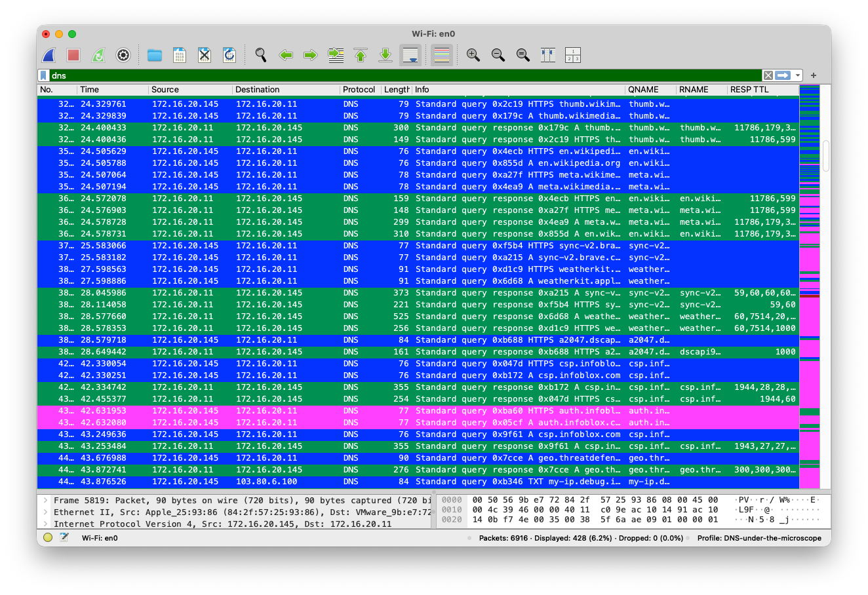Apply the display filter with the arrow button
868x595 pixels.
click(783, 75)
